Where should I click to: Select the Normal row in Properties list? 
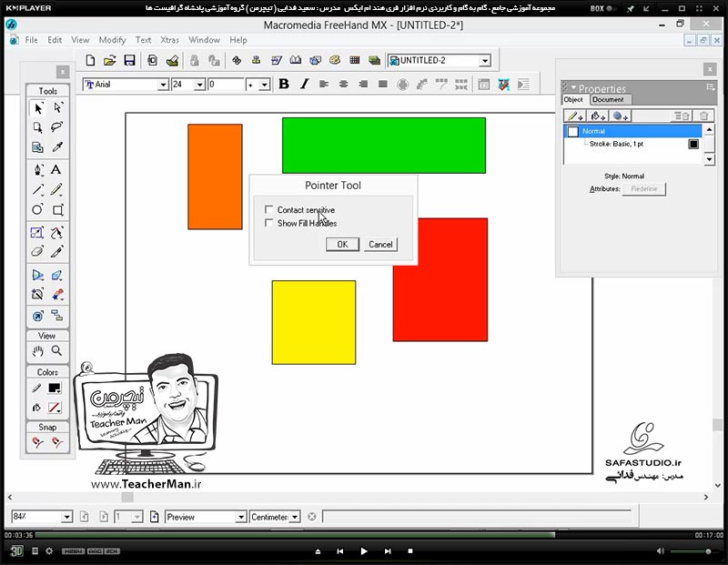pyautogui.click(x=632, y=131)
